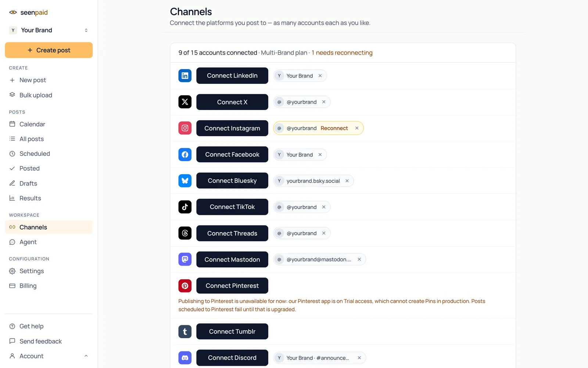
Task: Remove TikTok @yourbrand account
Action: click(324, 207)
